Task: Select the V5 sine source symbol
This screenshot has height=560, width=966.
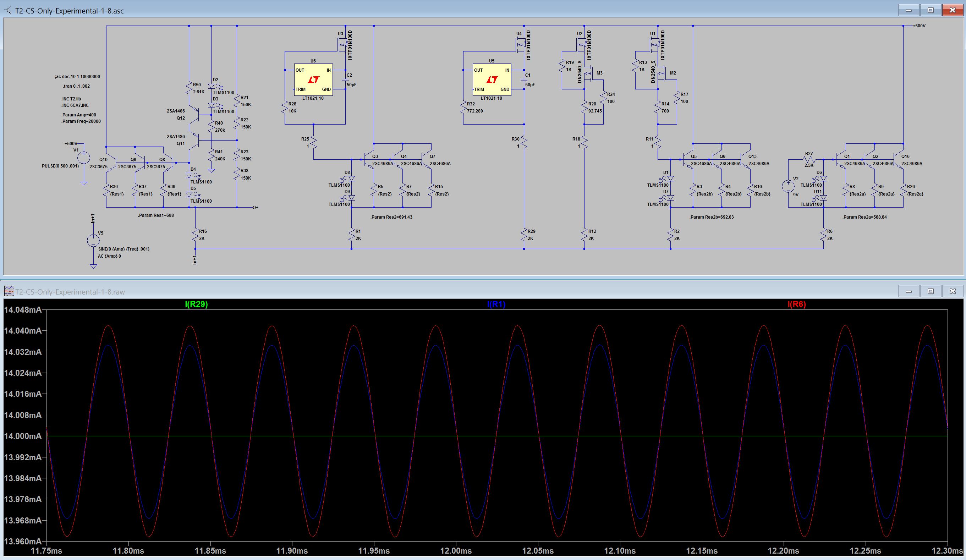Action: [x=93, y=240]
